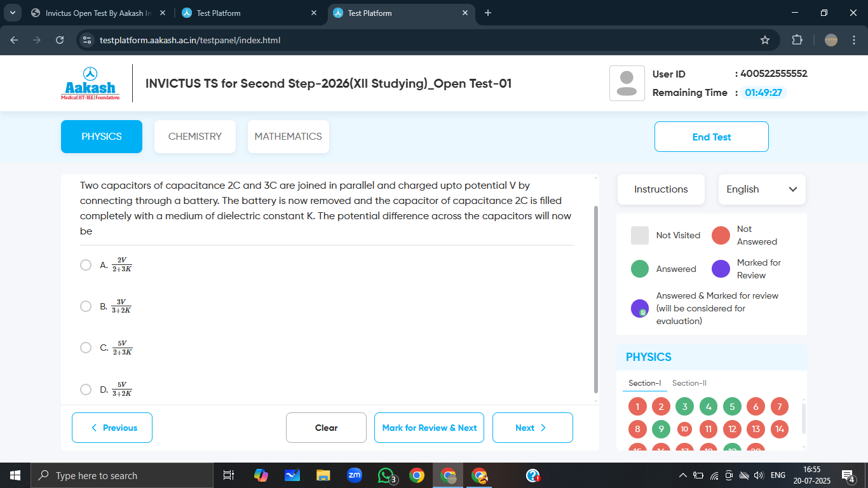This screenshot has height=488, width=868.
Task: Switch to Section-II tab
Action: [x=689, y=383]
